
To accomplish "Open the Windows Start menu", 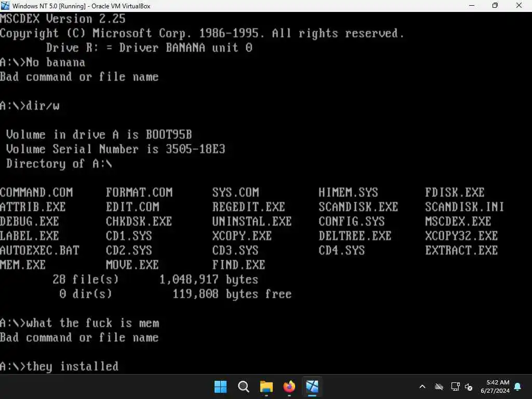I will [220, 387].
